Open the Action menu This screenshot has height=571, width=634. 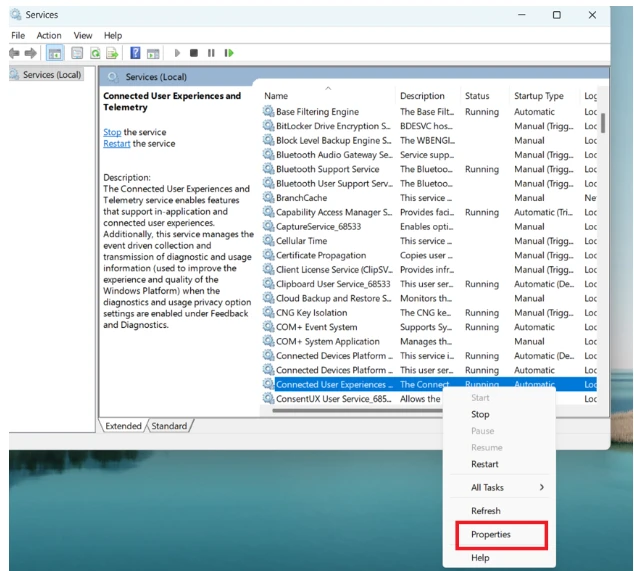point(49,36)
